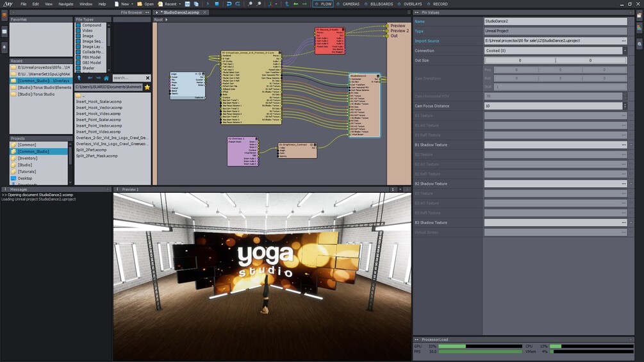Open the Window menu
644x362 pixels.
(x=86, y=4)
